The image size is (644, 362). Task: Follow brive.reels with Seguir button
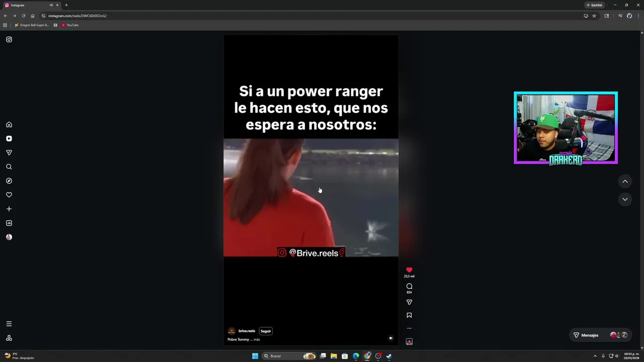(x=266, y=331)
